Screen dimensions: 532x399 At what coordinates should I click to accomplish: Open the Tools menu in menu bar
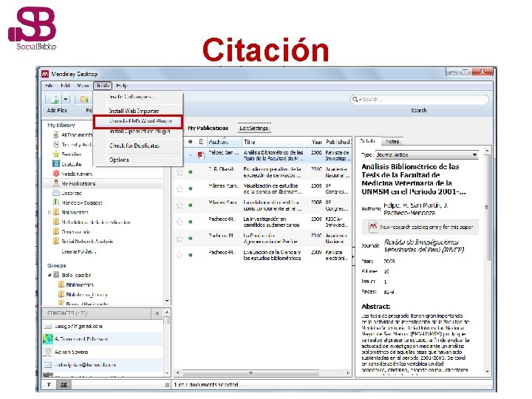point(103,86)
